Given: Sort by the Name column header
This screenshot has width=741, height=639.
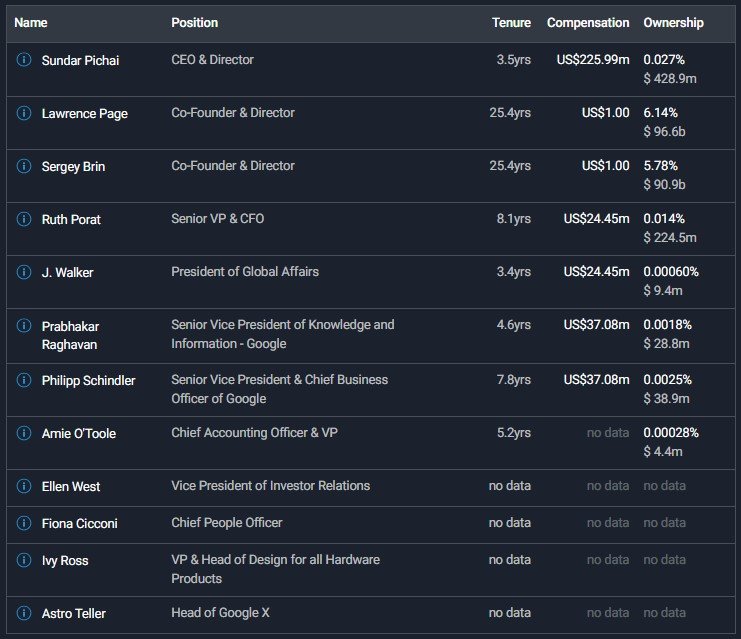Looking at the screenshot, I should click(31, 22).
